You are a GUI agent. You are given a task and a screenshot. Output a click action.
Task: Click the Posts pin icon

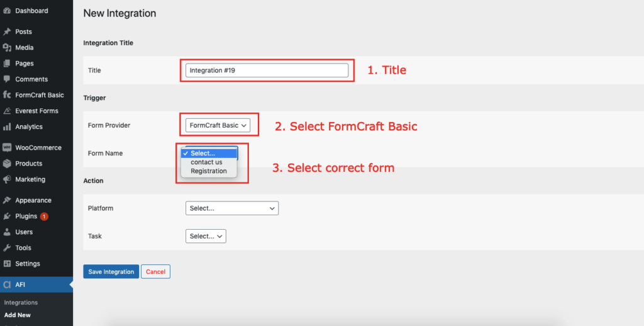pos(6,31)
